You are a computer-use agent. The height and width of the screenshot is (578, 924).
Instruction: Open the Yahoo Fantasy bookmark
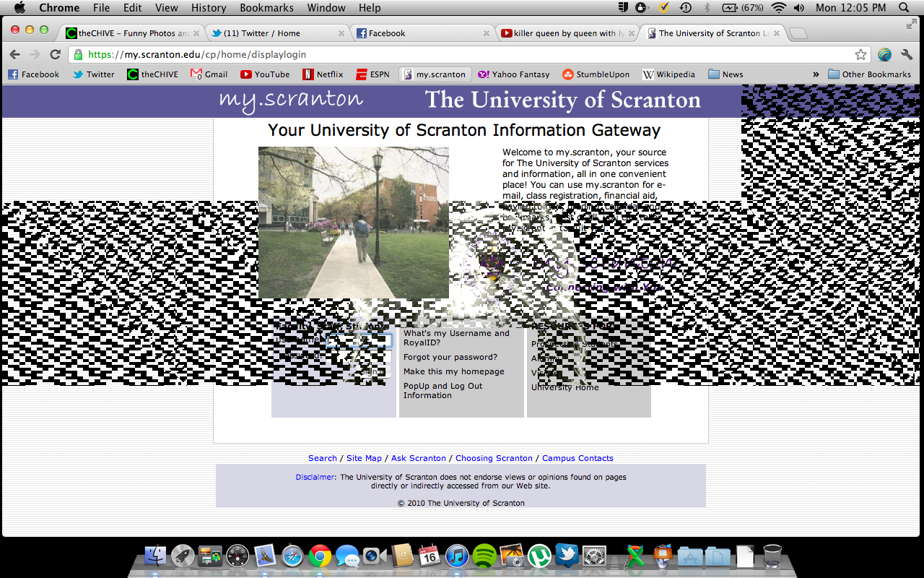click(x=513, y=74)
